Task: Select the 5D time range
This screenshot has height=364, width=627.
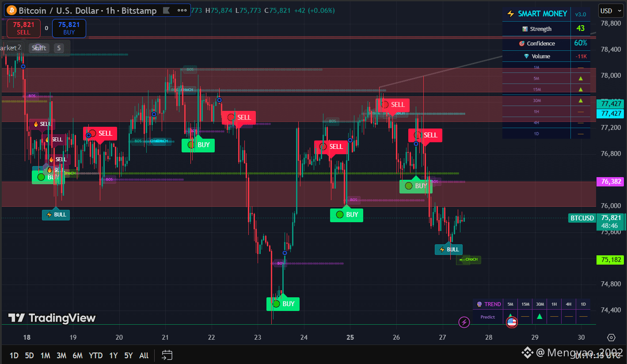Action: [29, 355]
